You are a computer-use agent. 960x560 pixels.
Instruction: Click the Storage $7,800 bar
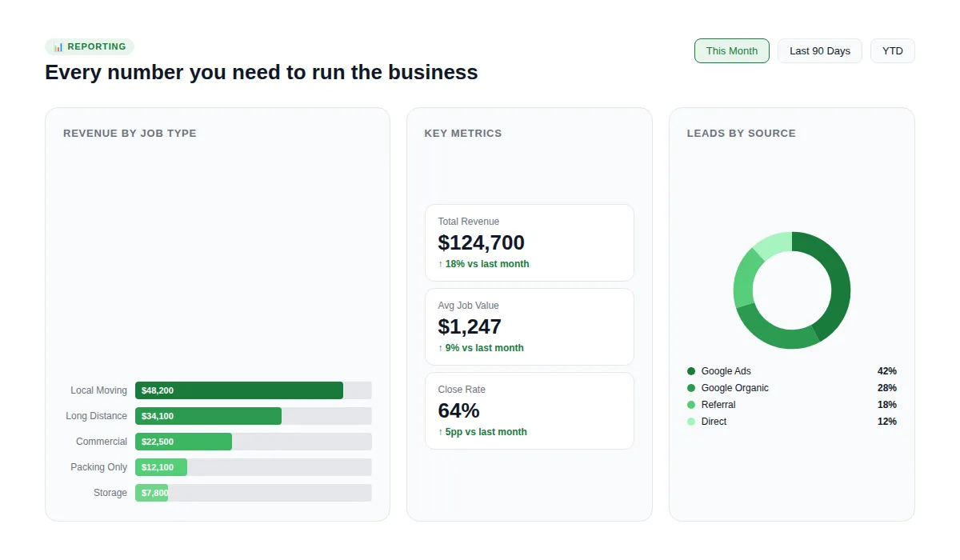click(x=152, y=493)
